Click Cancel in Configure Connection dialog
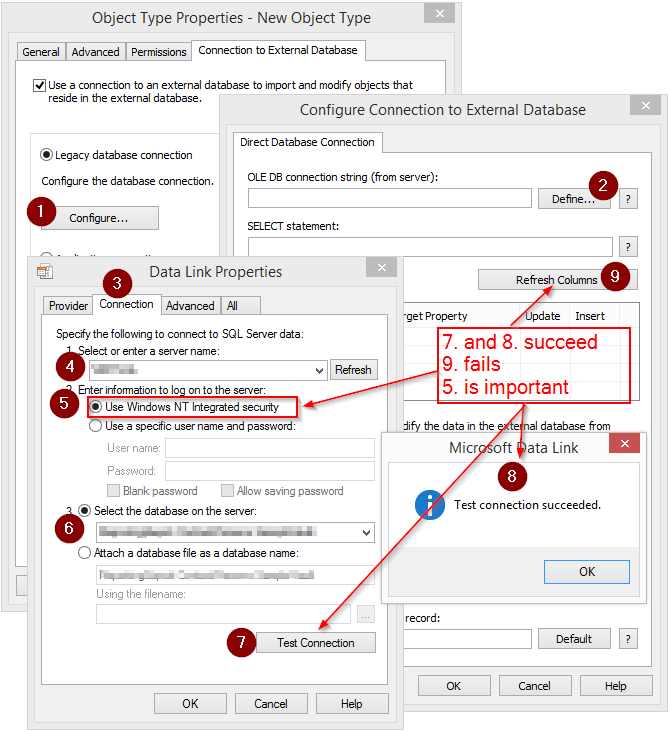This screenshot has width=671, height=732. (x=535, y=686)
